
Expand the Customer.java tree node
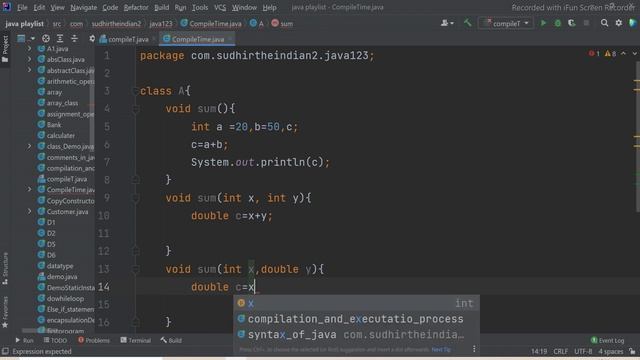pyautogui.click(x=29, y=211)
